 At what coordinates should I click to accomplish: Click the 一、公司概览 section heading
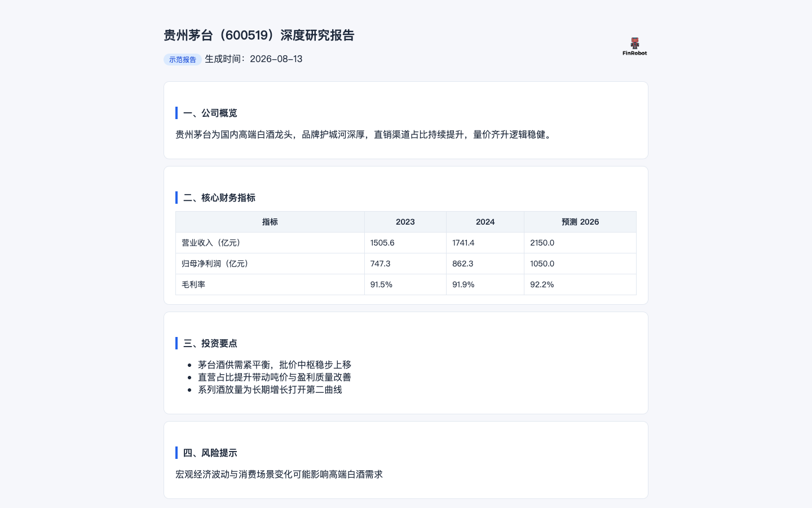pos(210,113)
